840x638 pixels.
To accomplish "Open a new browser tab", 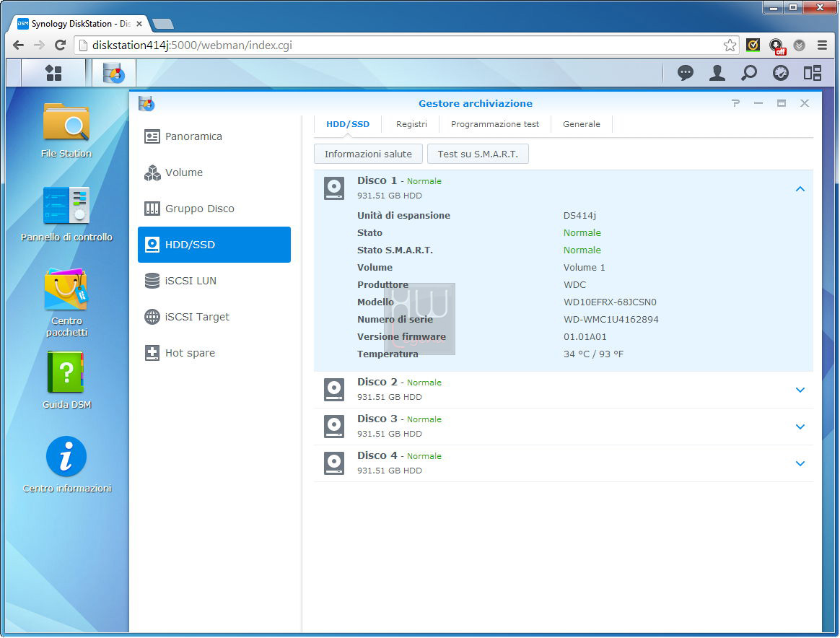I will 162,24.
